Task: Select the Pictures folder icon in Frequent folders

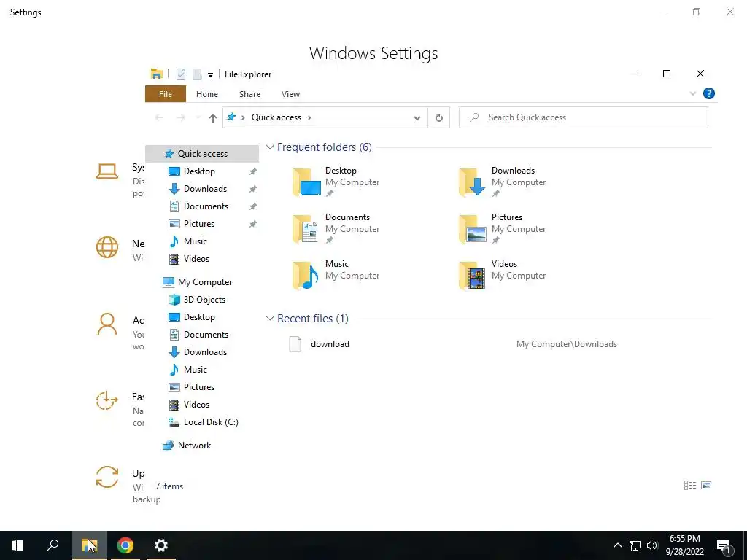Action: coord(473,229)
